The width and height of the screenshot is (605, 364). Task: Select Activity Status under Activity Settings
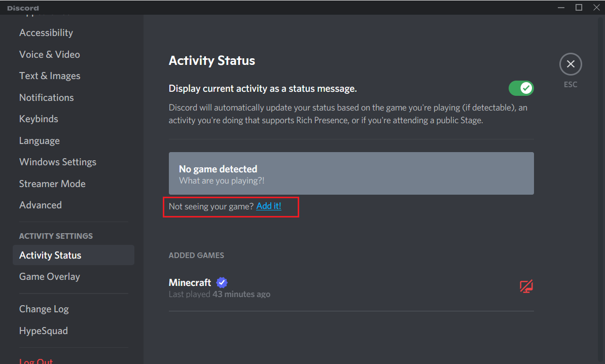(x=50, y=255)
